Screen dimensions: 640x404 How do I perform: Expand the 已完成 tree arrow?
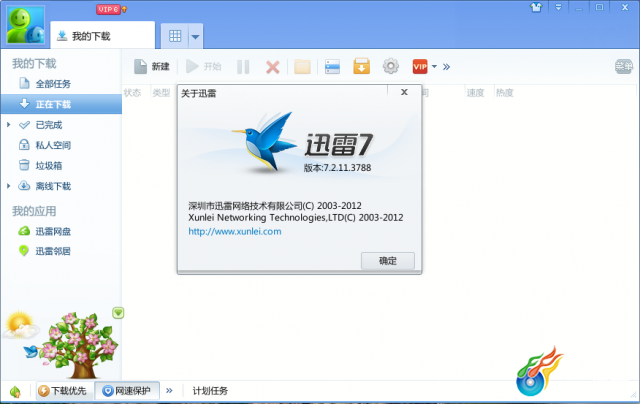click(x=9, y=124)
